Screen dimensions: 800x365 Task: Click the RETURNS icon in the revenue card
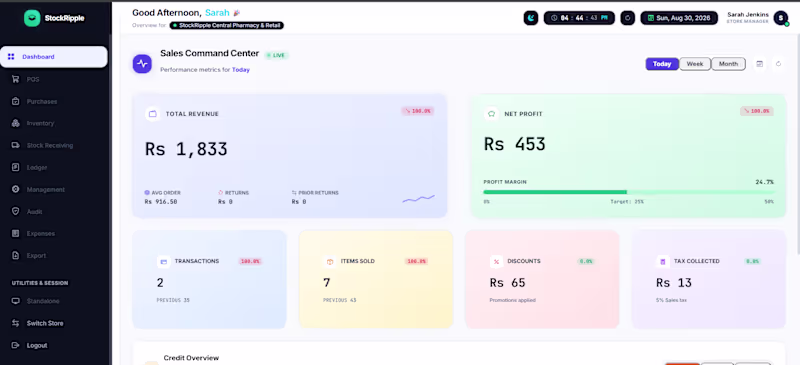click(x=221, y=193)
